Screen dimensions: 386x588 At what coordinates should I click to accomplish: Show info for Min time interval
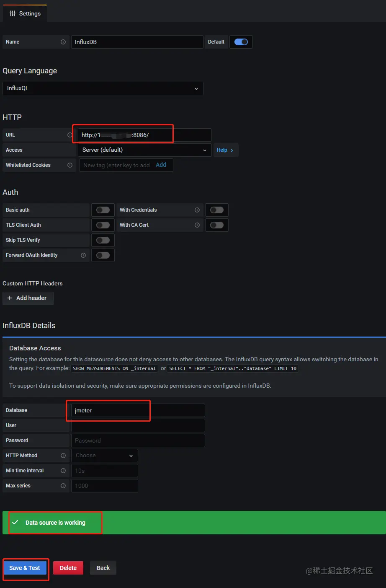tap(63, 471)
